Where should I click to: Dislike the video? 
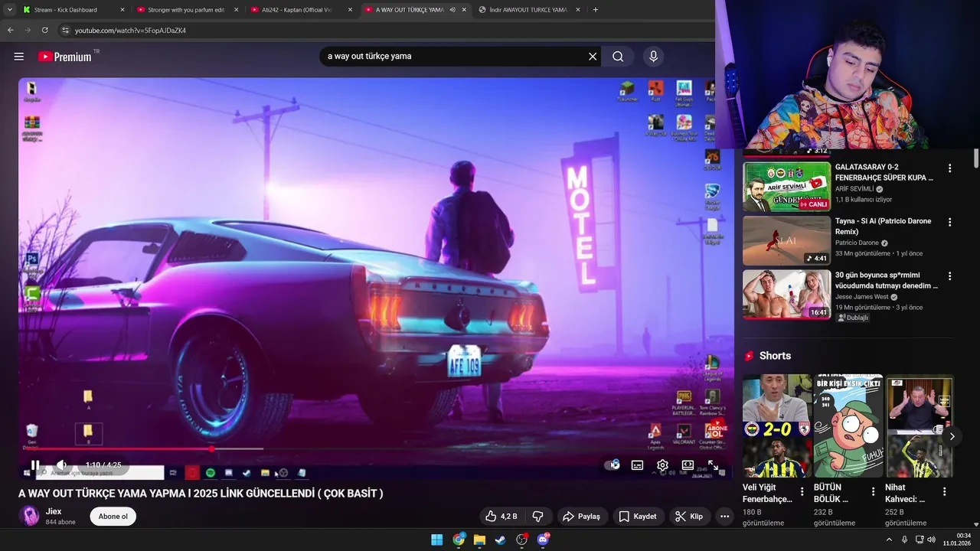coord(537,517)
